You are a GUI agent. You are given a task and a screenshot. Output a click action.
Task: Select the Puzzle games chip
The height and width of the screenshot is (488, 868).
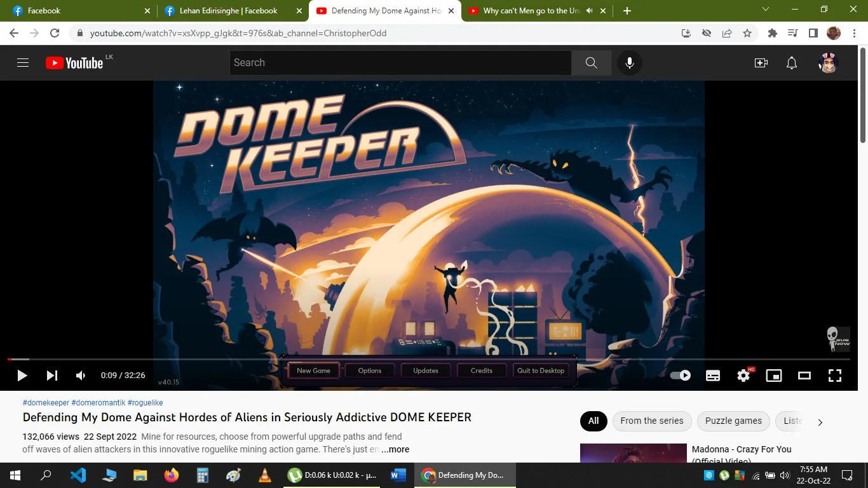tap(733, 421)
